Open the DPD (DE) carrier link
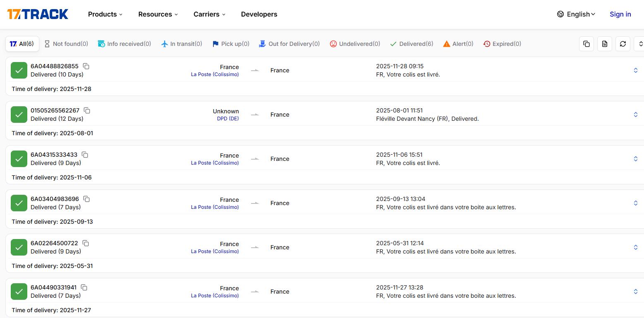 tap(228, 118)
